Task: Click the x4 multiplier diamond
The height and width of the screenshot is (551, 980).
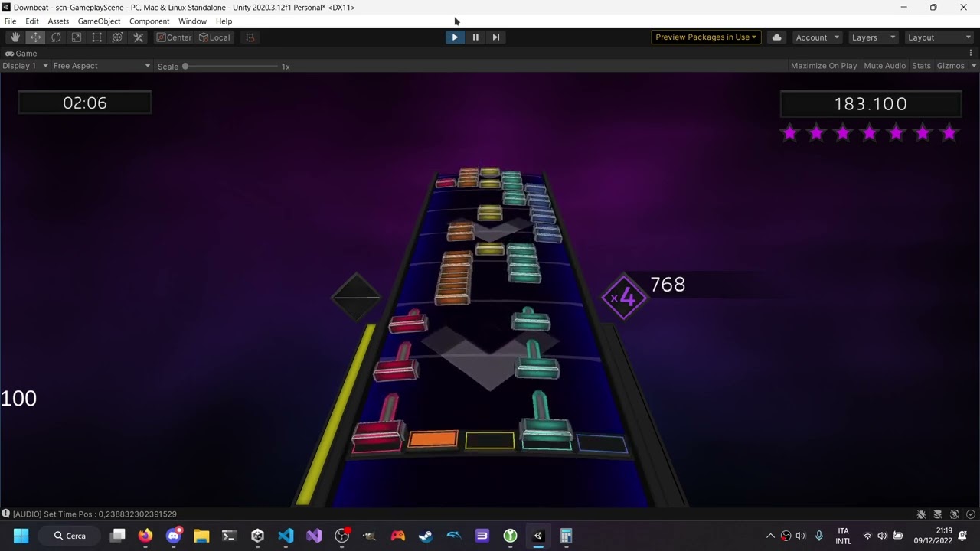Action: (625, 297)
